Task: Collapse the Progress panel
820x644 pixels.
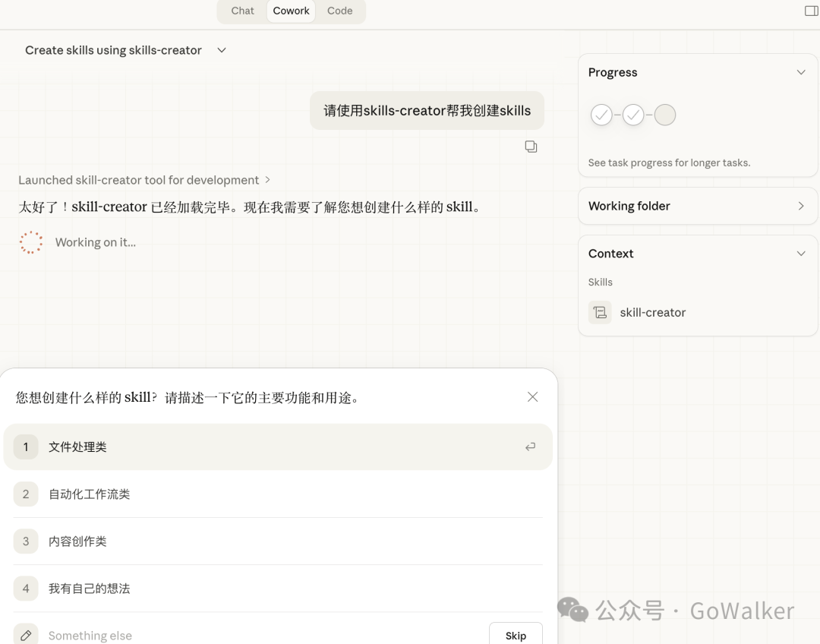Action: (x=801, y=72)
